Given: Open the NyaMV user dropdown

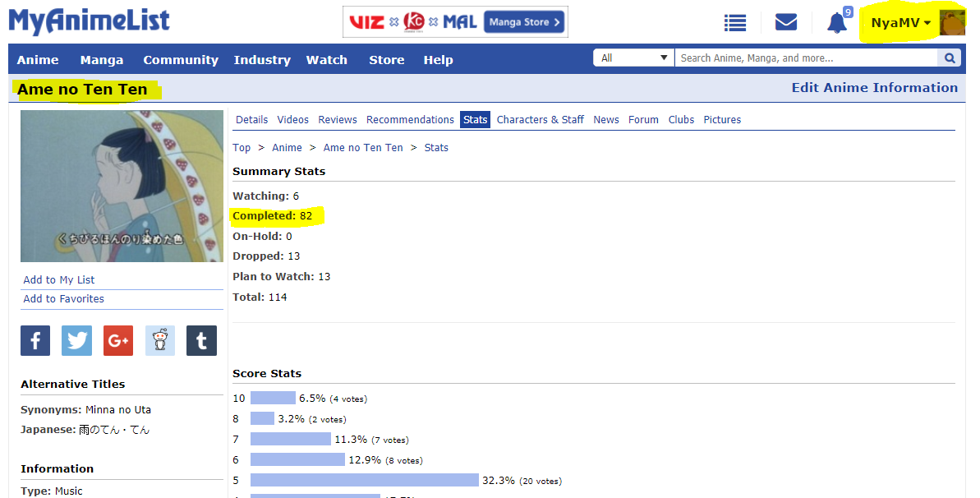Looking at the screenshot, I should click(900, 23).
